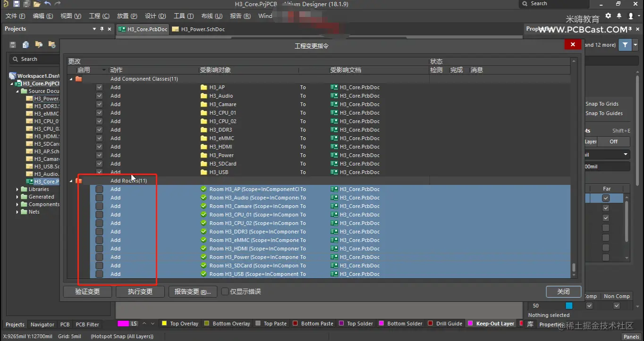Pin the Projects panel
The image size is (644, 341).
pos(102,29)
